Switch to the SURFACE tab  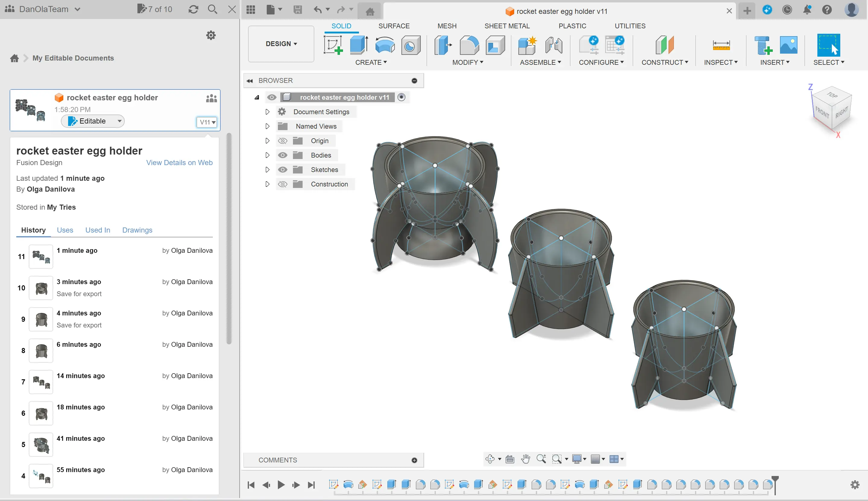tap(394, 26)
